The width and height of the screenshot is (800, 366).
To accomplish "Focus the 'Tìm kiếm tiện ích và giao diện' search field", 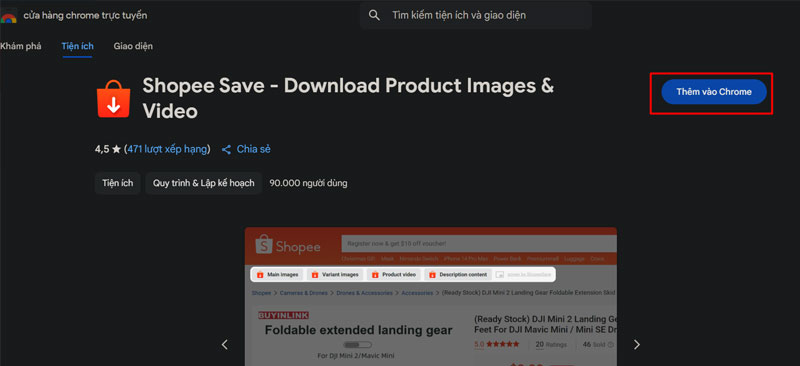I will pyautogui.click(x=476, y=15).
